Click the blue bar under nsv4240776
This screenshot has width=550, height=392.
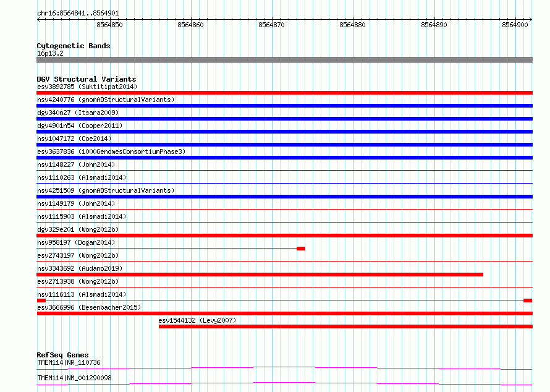click(x=284, y=106)
